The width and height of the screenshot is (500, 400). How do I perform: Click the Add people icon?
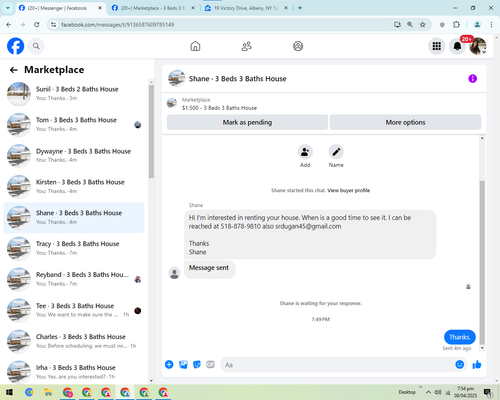305,152
